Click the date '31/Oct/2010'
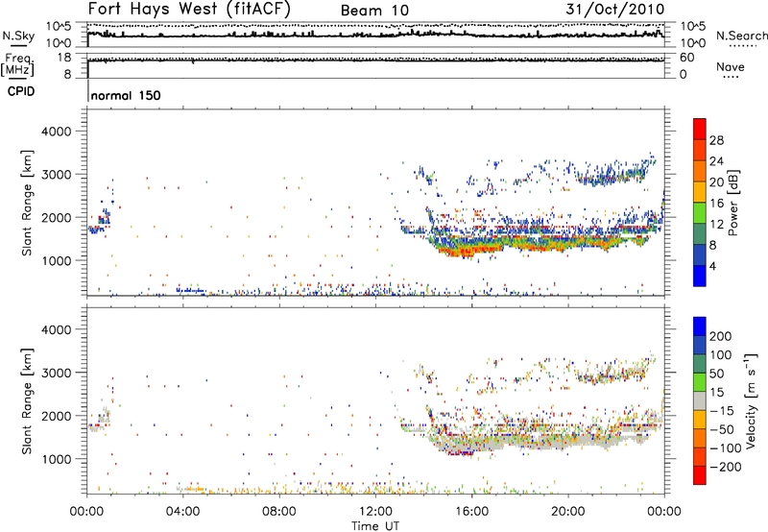Image resolution: width=768 pixels, height=532 pixels. (615, 9)
